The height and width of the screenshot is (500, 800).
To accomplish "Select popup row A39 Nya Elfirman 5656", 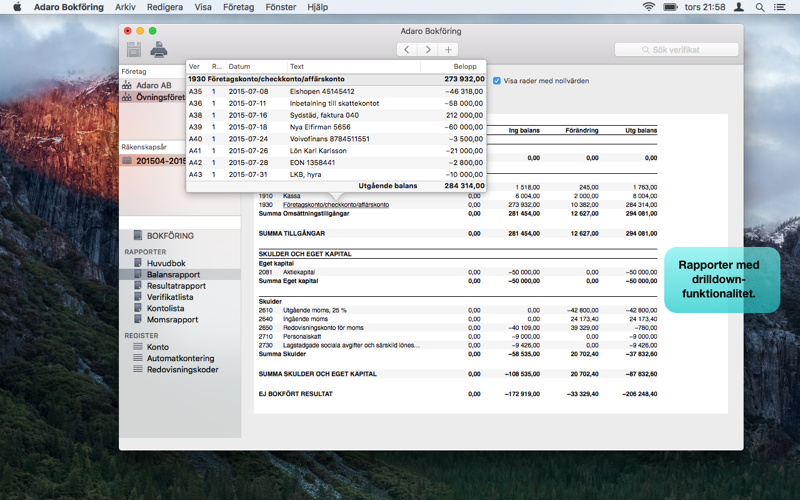I will tap(336, 127).
